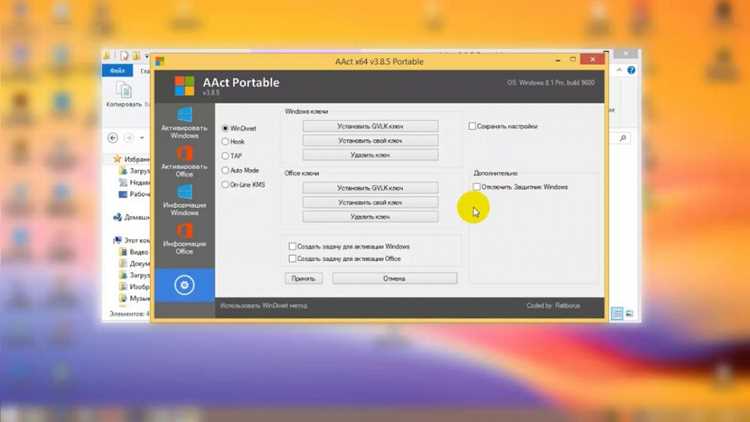Open Информация Windows in AAct sidebar
Viewport: 750px width, 422px height.
coord(184,200)
